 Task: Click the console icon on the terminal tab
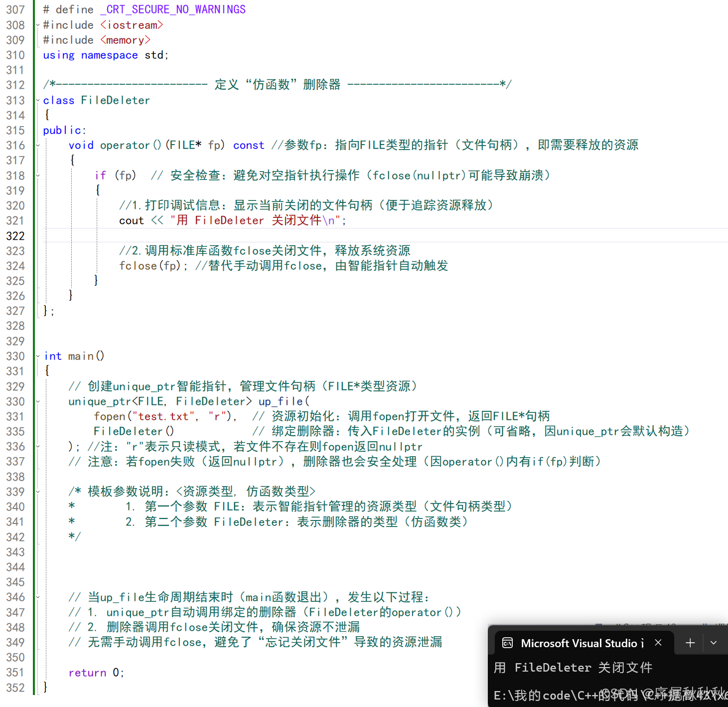coord(507,643)
